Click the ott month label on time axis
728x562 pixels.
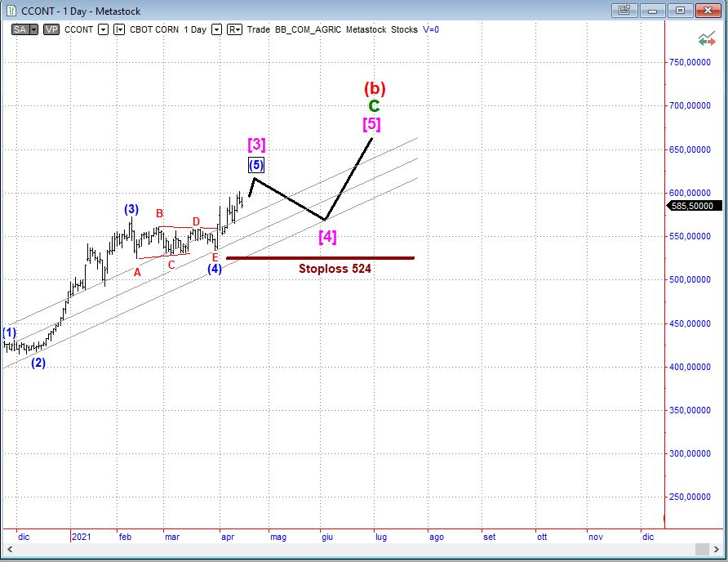point(542,537)
